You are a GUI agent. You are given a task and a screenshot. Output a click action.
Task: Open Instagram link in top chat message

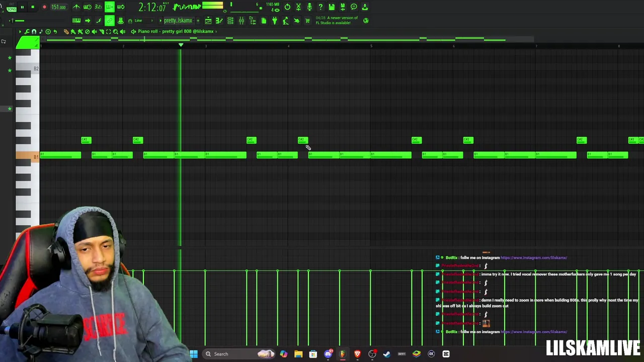[534, 257]
